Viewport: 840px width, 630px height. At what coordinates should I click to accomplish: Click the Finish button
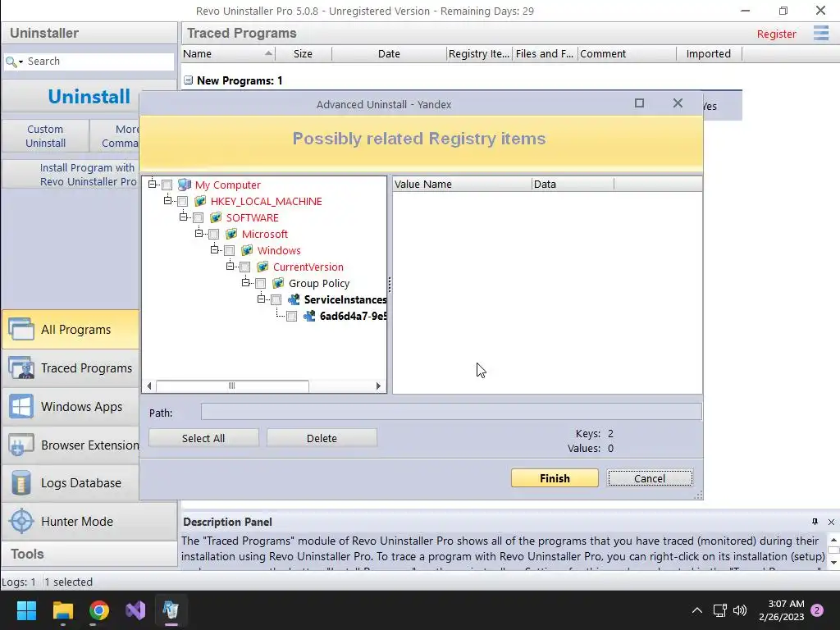pyautogui.click(x=555, y=478)
